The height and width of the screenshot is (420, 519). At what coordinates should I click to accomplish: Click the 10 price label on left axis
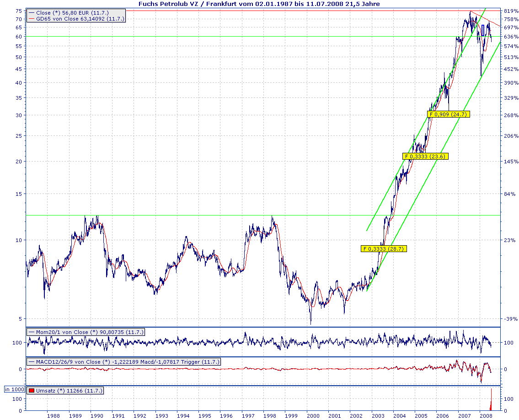(19, 240)
